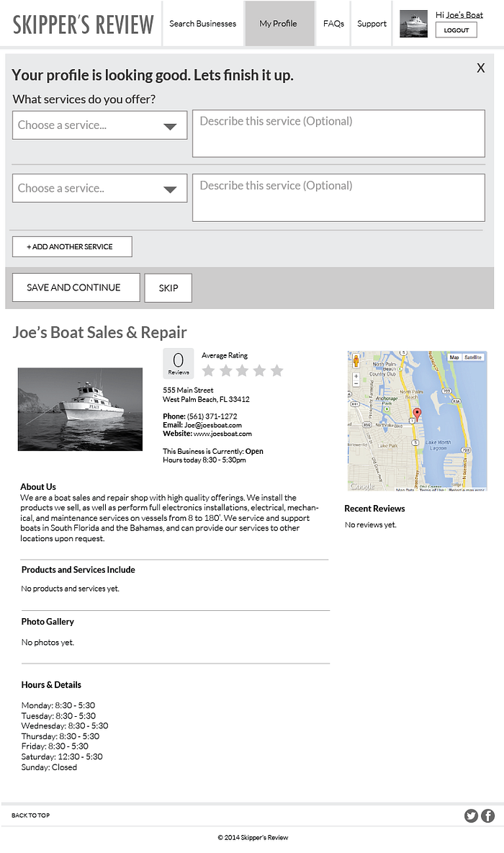This screenshot has height=853, width=504.
Task: Click the user avatar boat thumbnail in header
Action: click(413, 24)
